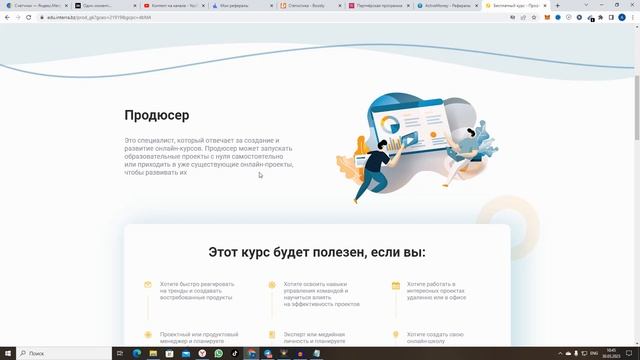The image size is (640, 360).
Task: Click text 'Хотите освоить навыки управления командой'
Action: [x=322, y=294]
